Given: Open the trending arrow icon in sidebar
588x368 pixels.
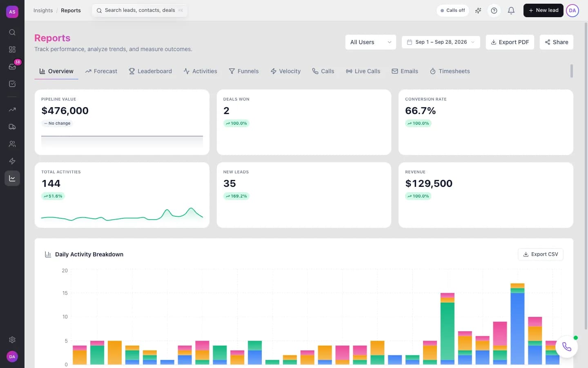Looking at the screenshot, I should tap(12, 110).
